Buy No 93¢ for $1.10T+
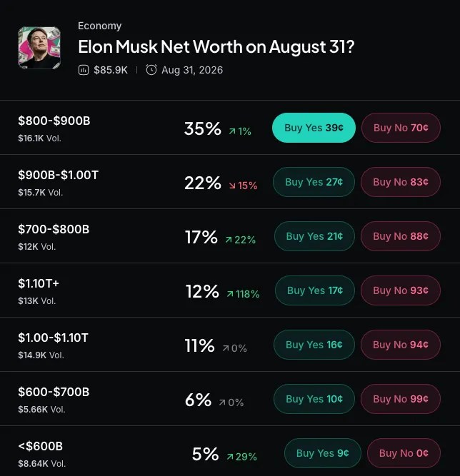This screenshot has width=460, height=476. [x=401, y=290]
